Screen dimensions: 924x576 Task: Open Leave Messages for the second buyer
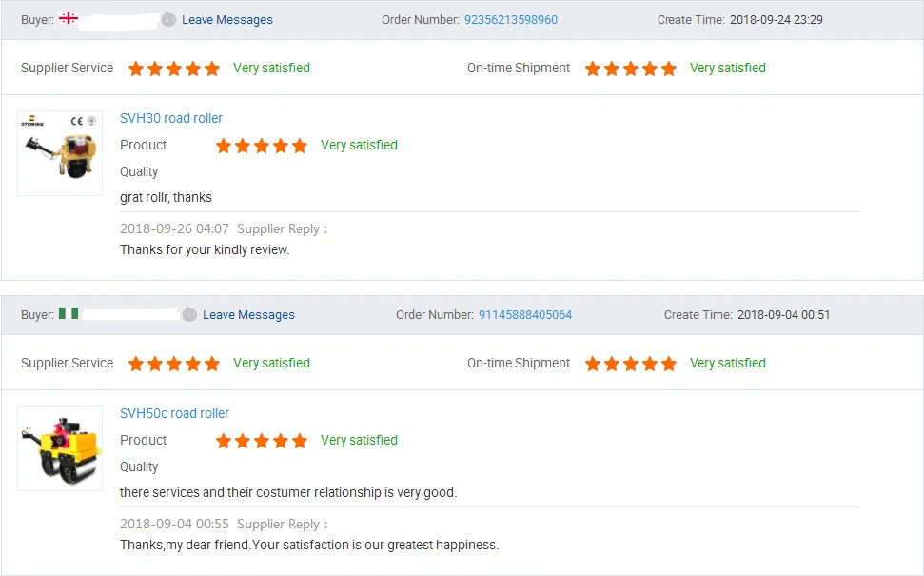[248, 315]
